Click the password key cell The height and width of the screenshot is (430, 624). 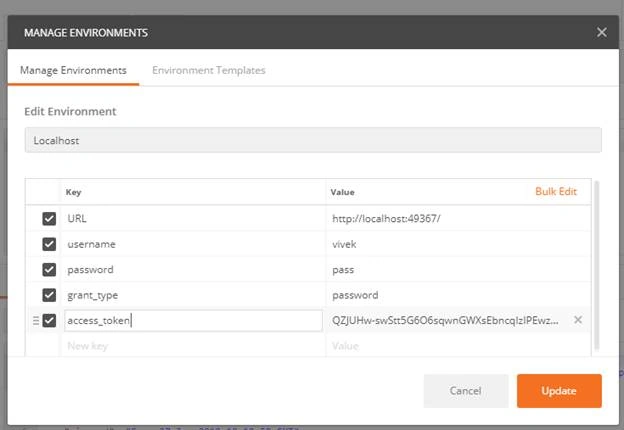click(x=193, y=269)
